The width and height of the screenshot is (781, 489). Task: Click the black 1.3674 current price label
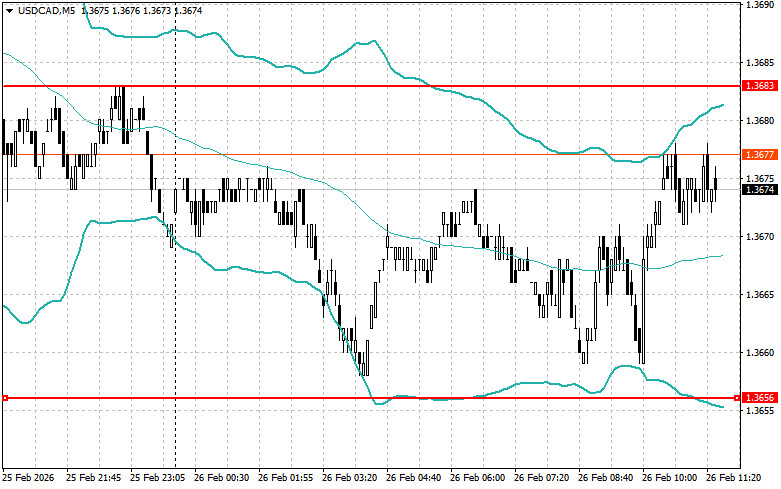(760, 189)
